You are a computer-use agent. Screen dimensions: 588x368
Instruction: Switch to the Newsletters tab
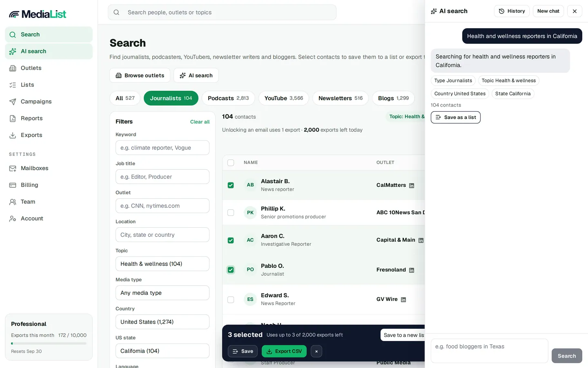[341, 98]
